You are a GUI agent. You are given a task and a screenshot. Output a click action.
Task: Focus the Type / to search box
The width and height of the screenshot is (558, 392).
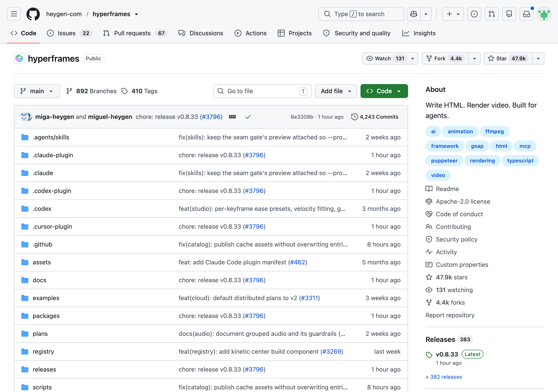click(361, 14)
